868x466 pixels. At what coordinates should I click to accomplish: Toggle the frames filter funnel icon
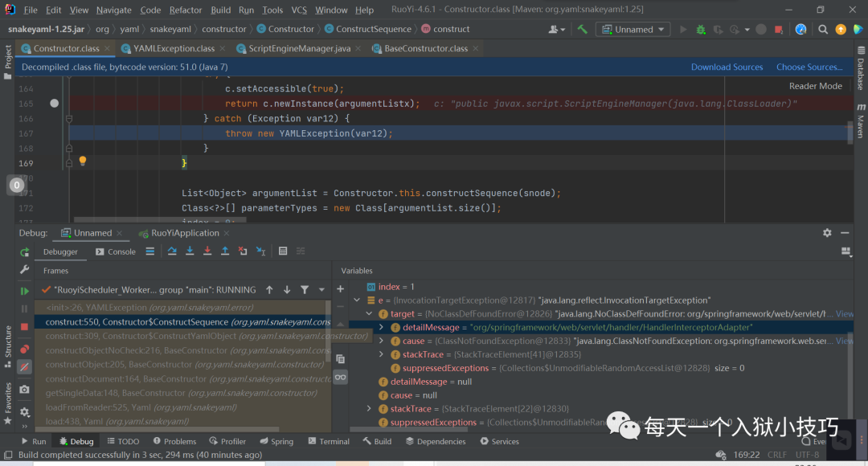(305, 289)
